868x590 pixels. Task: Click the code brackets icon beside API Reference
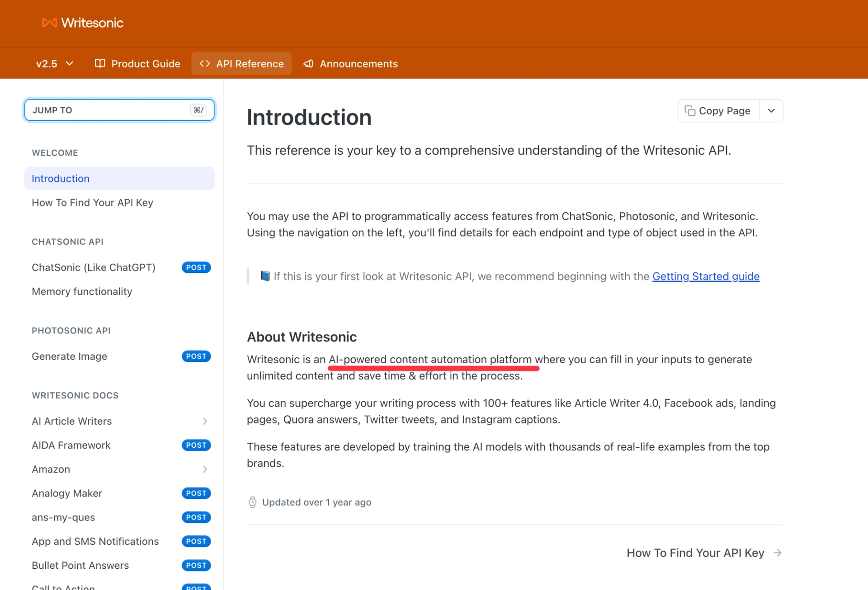[x=205, y=64]
